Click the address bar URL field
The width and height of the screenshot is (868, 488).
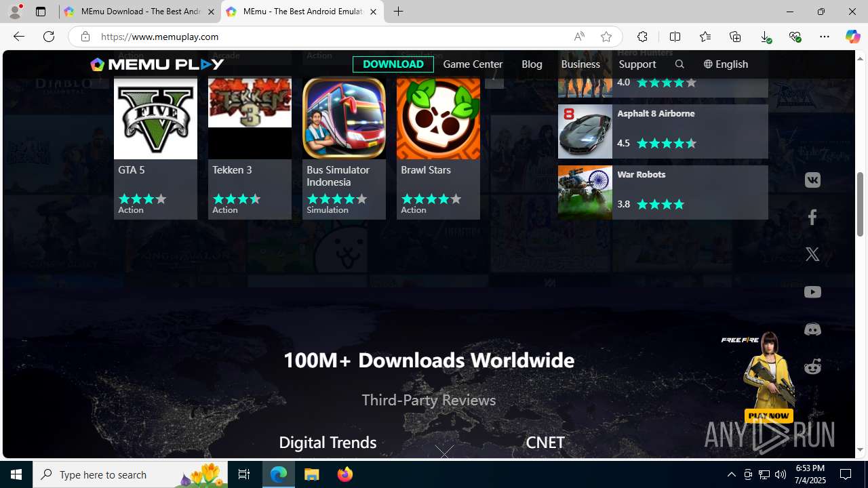(x=332, y=37)
